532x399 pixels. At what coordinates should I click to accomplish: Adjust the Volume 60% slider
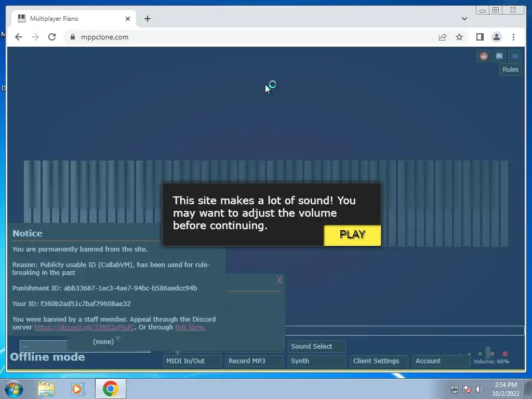[488, 353]
